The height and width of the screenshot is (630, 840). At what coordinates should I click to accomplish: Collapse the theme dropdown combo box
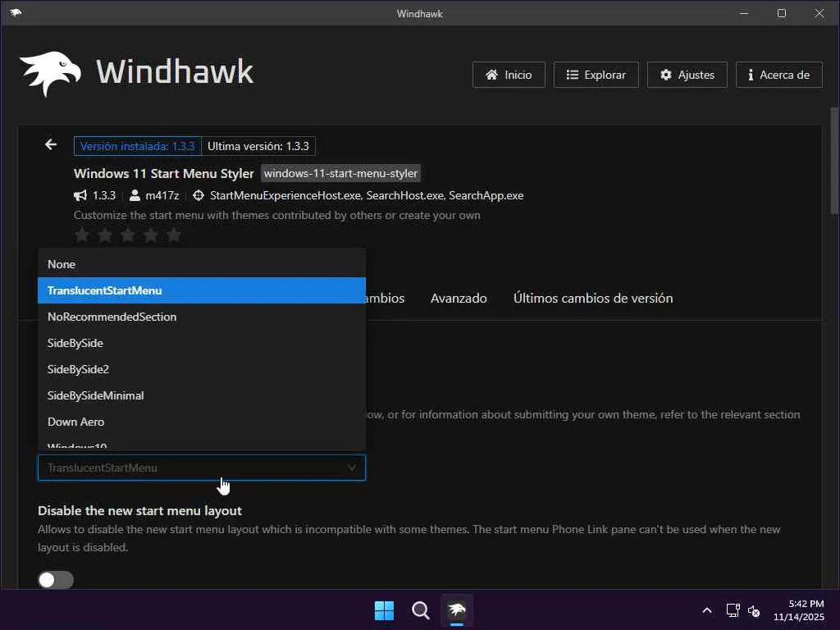[x=202, y=468]
